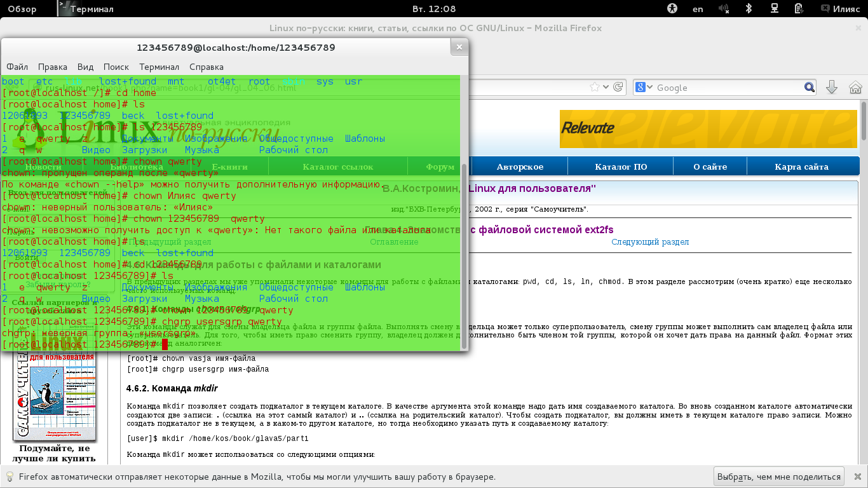Open the Правка menu in terminal
The height and width of the screenshot is (488, 868).
[53, 67]
